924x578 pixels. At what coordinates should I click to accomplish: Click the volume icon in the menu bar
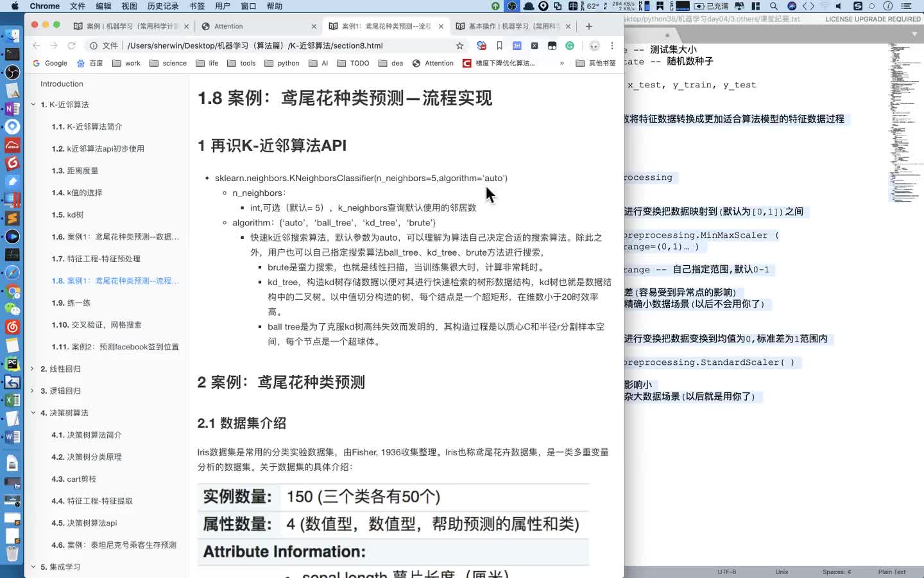pos(839,6)
